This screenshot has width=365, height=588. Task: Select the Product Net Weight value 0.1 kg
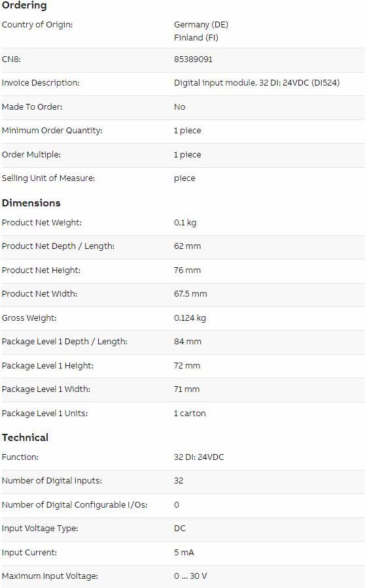click(x=185, y=222)
